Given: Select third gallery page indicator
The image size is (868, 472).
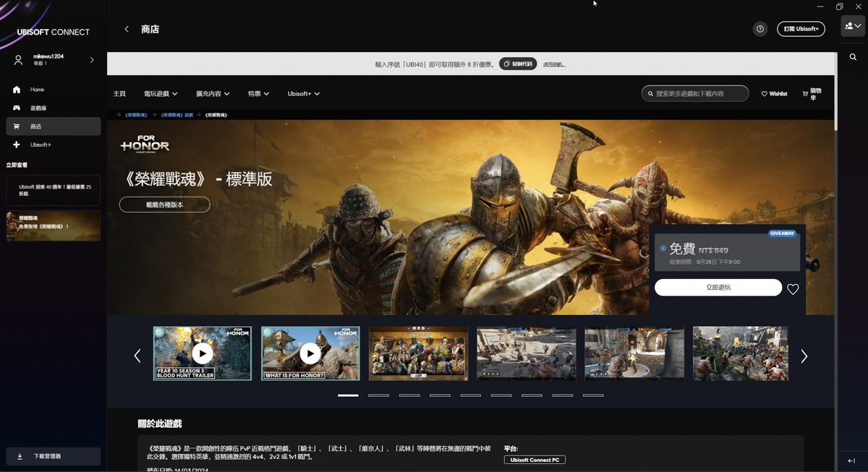Looking at the screenshot, I should coord(409,395).
